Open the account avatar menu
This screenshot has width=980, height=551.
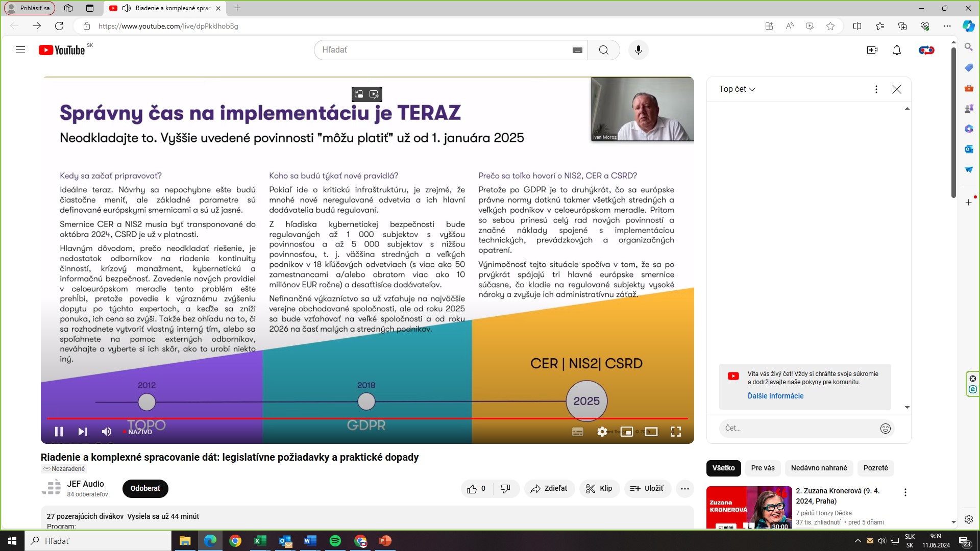coord(926,50)
